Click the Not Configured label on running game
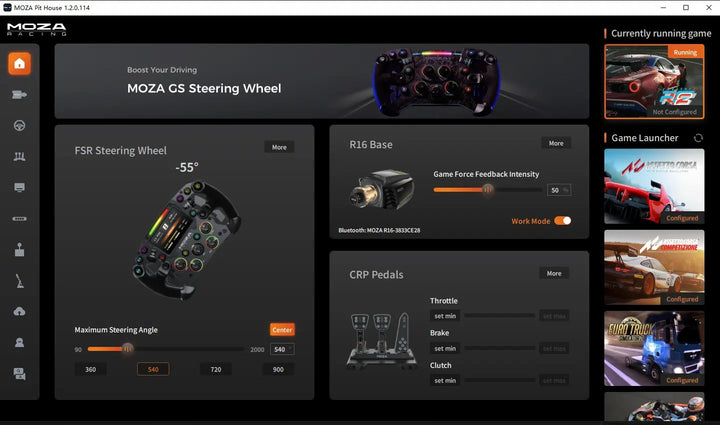This screenshot has height=425, width=720. (x=675, y=112)
